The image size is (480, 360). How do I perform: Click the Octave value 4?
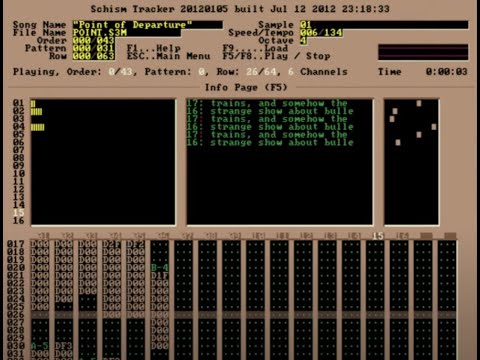point(303,41)
